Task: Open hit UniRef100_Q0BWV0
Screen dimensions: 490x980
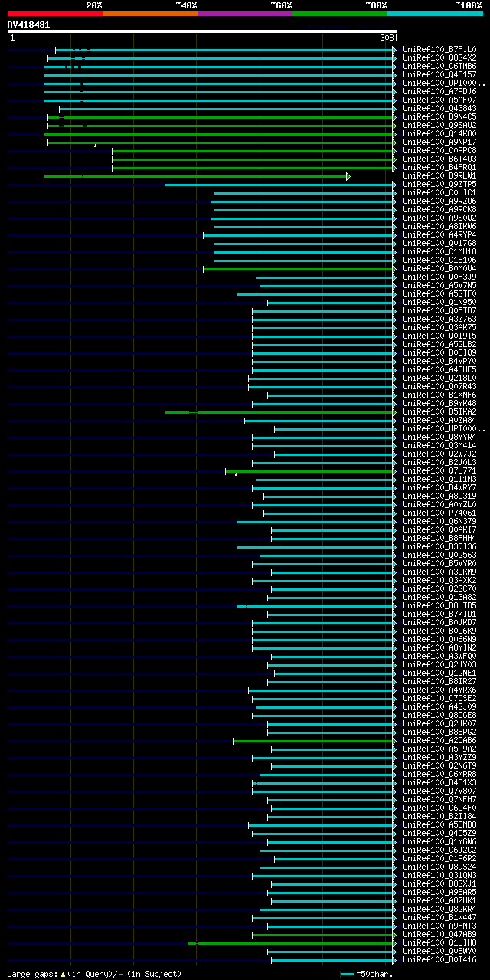Action: click(439, 952)
